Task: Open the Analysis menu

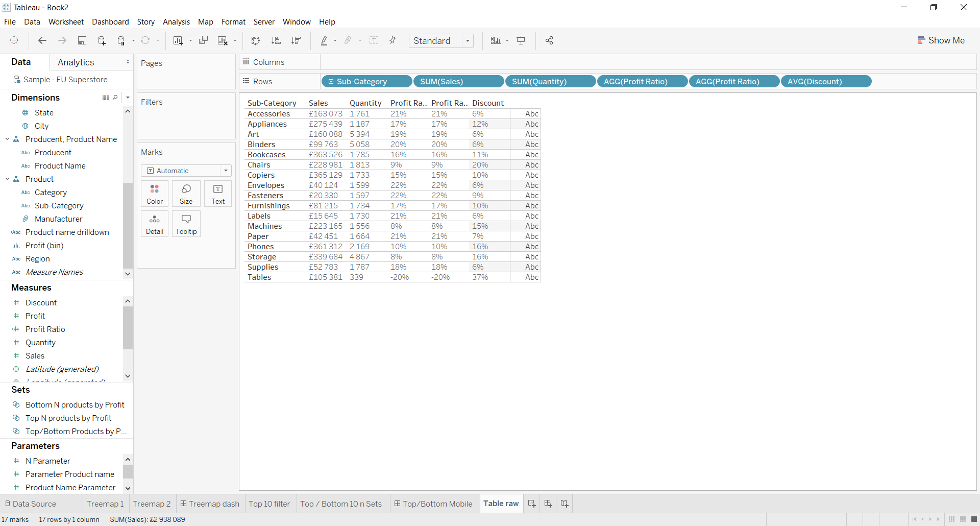Action: point(176,22)
